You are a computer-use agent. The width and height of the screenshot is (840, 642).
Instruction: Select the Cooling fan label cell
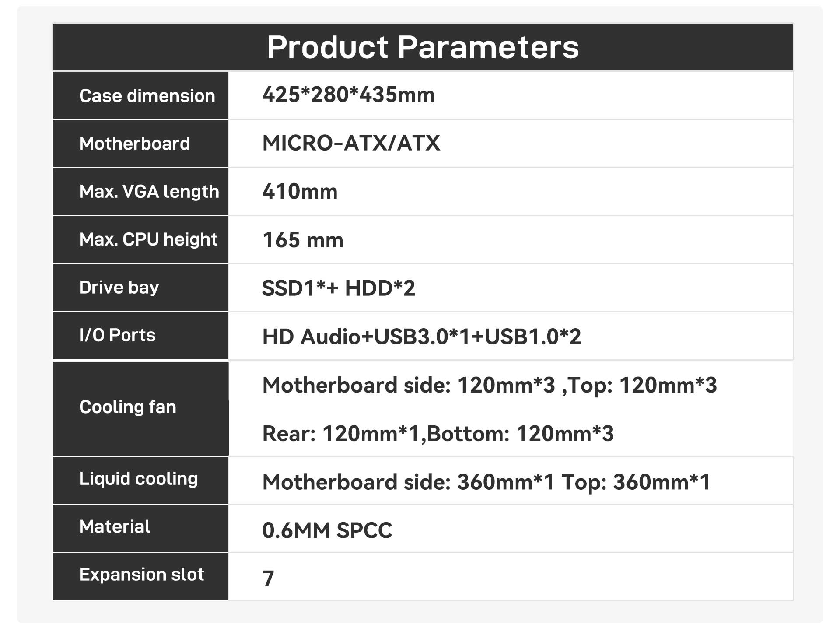point(140,408)
